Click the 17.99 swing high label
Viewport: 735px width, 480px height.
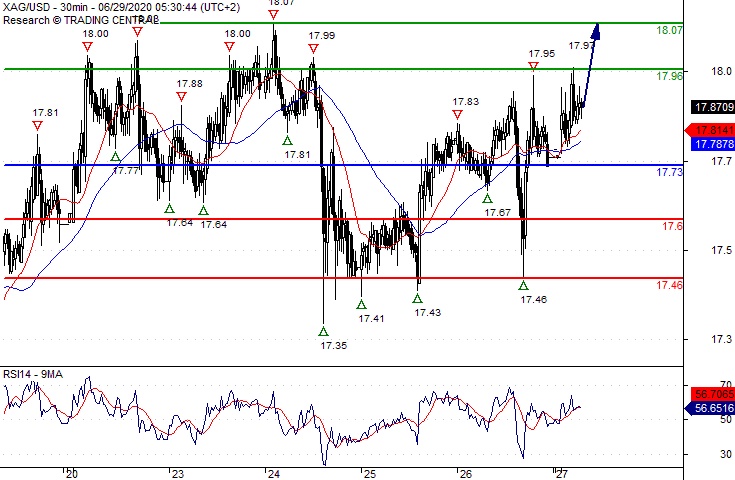tap(322, 36)
